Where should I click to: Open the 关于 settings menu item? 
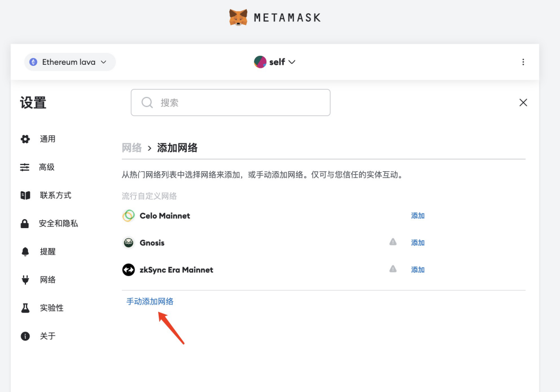[x=47, y=336]
